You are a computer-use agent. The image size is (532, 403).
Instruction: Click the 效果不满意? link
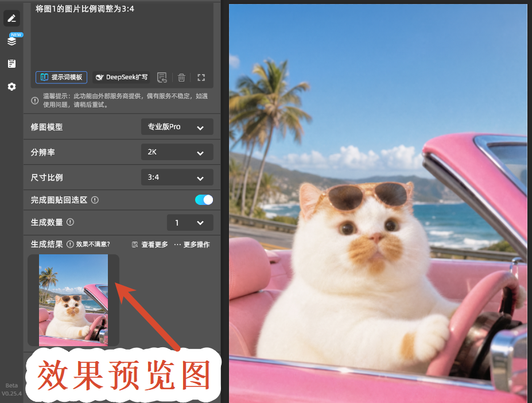(93, 244)
